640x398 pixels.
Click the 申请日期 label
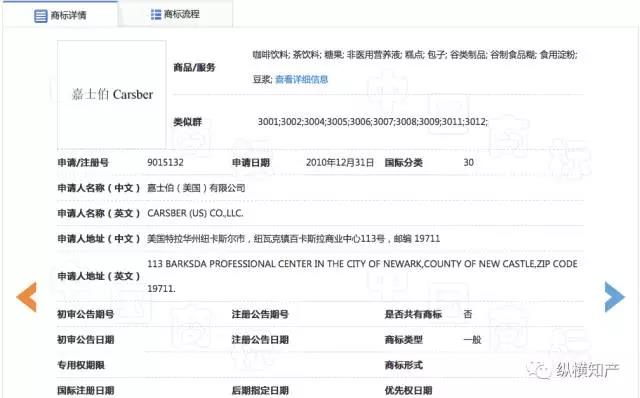click(x=251, y=162)
